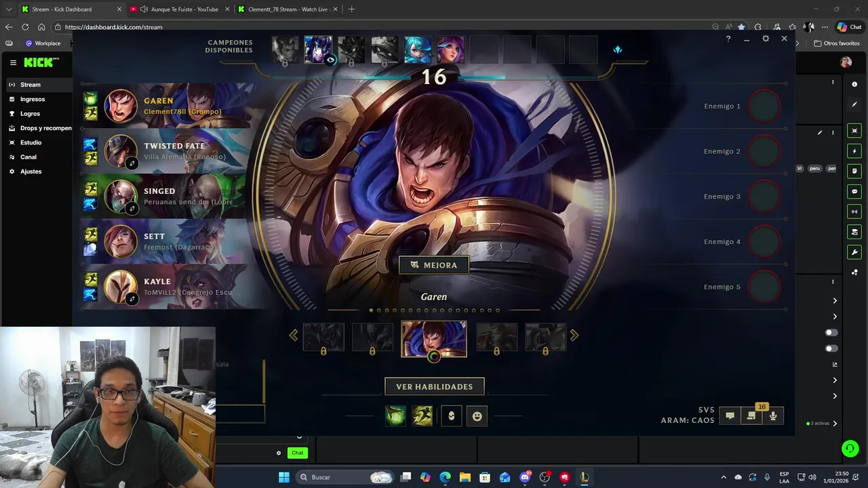This screenshot has width=868, height=488.
Task: Reload the page with browser refresh
Action: pos(25,27)
